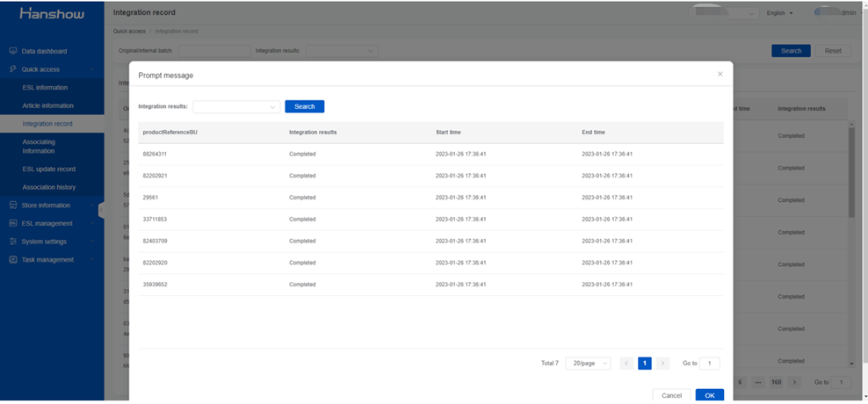Click the End time column header

tap(593, 133)
